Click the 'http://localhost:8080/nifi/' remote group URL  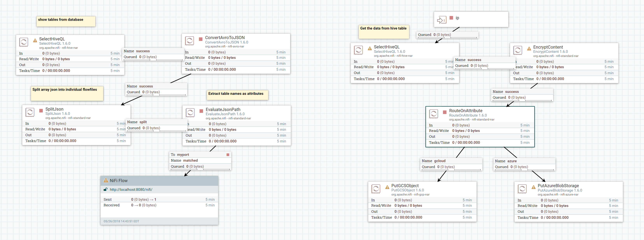click(x=131, y=189)
